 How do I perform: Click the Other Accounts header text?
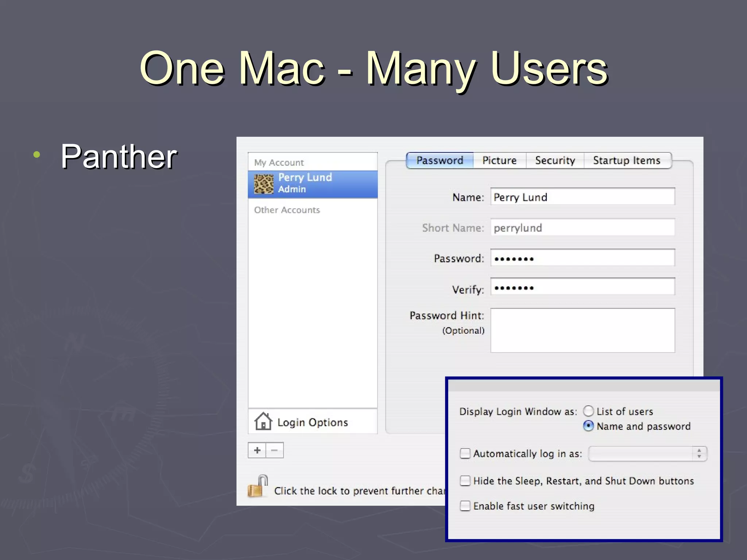point(287,210)
